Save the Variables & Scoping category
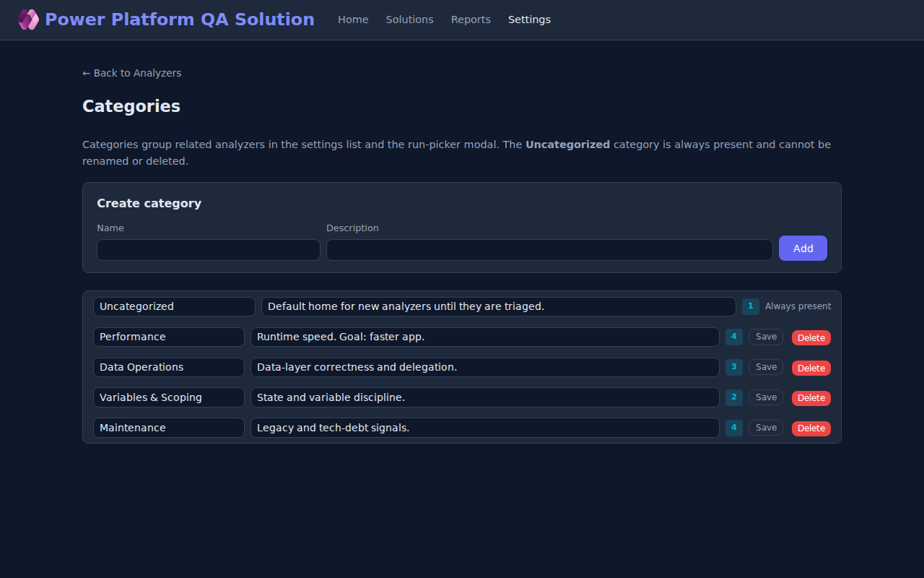This screenshot has height=578, width=924. (x=765, y=397)
